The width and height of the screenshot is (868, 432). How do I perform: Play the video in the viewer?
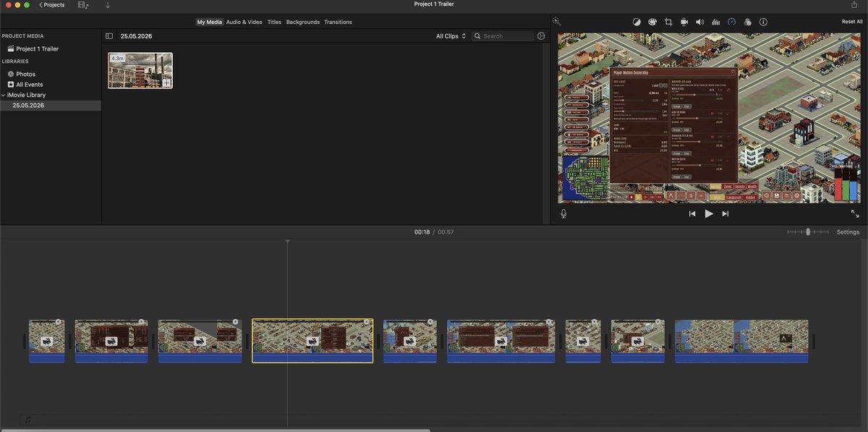coord(709,213)
